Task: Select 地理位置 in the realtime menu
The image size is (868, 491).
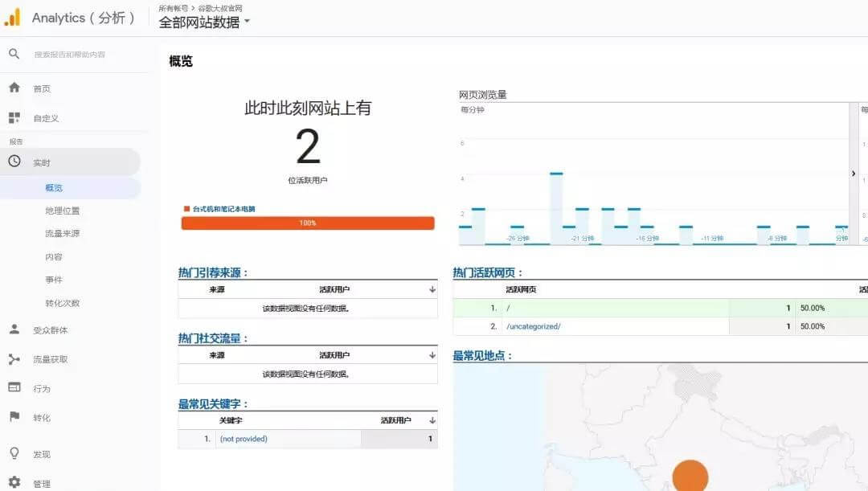Action: coord(63,211)
